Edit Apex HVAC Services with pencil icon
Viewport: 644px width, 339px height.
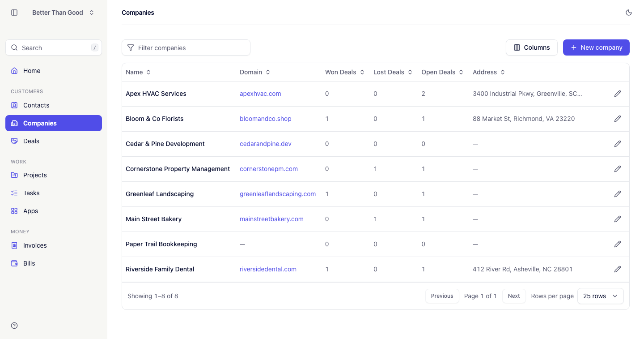618,94
